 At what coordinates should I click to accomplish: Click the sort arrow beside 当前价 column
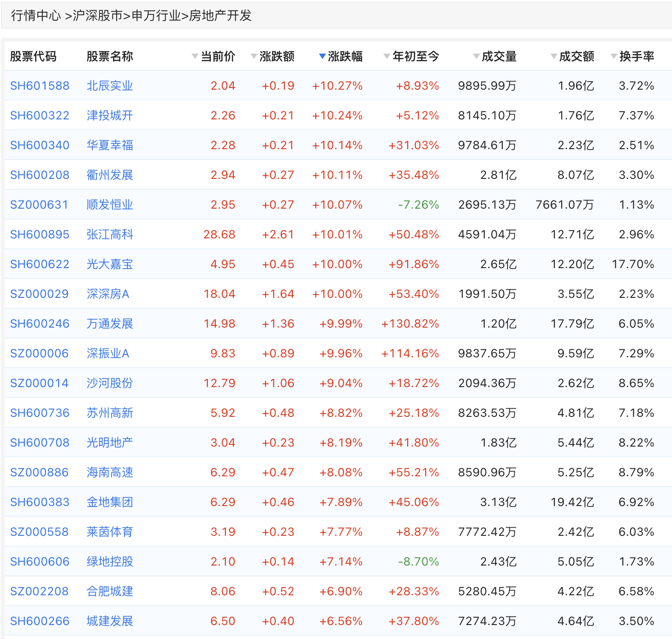195,56
